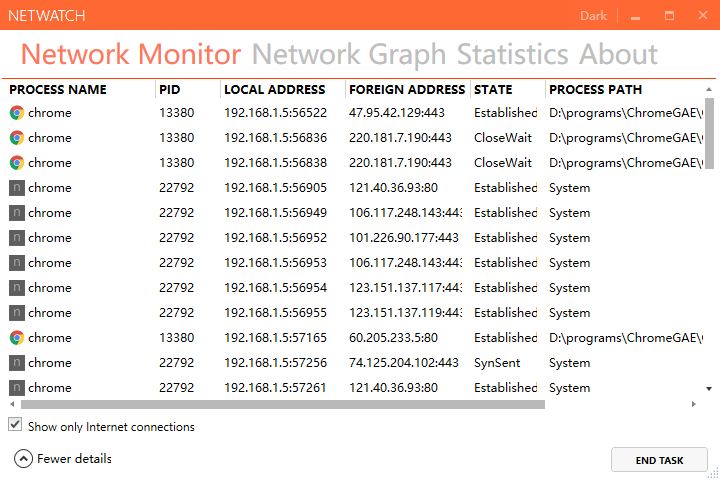Collapse the view with Fewer details
Viewport: 720px width, 480px height.
(74, 458)
